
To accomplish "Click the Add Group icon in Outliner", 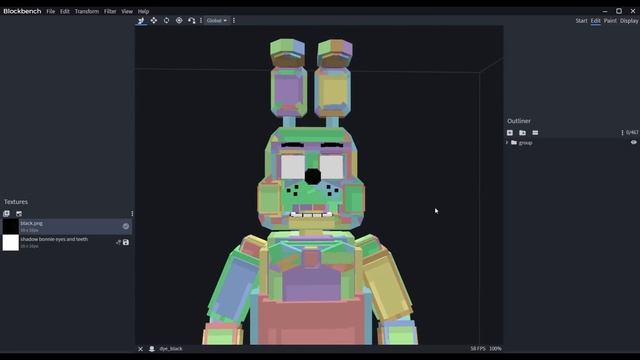I will [x=522, y=133].
